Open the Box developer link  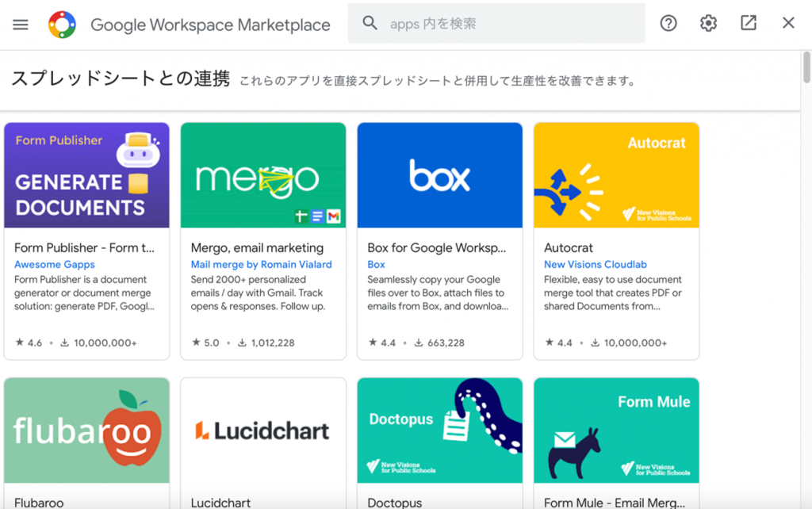[x=376, y=265]
